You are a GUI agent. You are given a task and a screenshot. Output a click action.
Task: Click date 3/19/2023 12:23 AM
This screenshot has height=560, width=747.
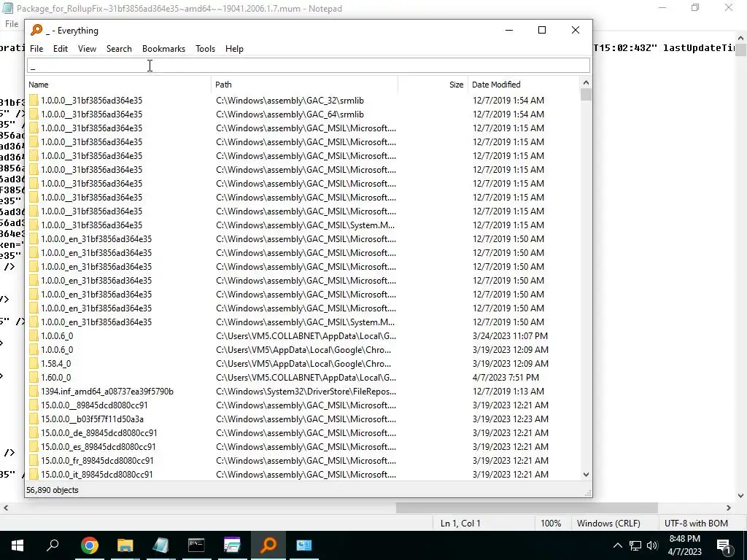point(510,419)
